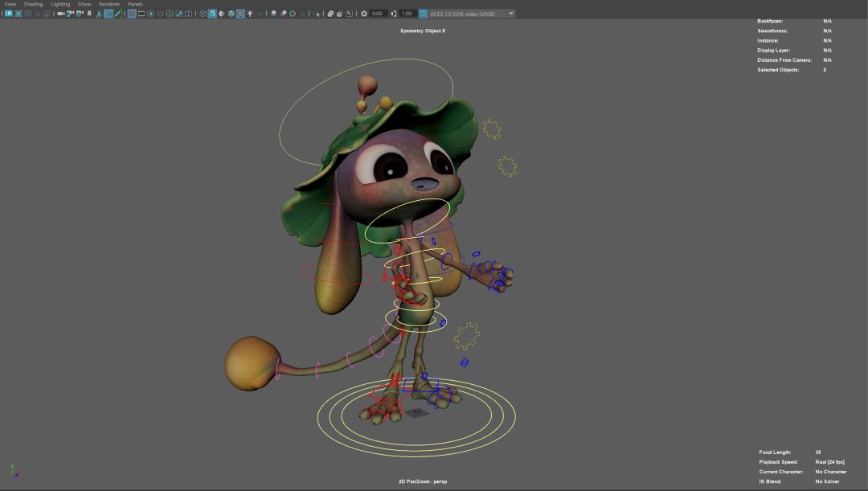
Task: Click the 'Playback Speed:' heads-up label
Action: point(778,462)
